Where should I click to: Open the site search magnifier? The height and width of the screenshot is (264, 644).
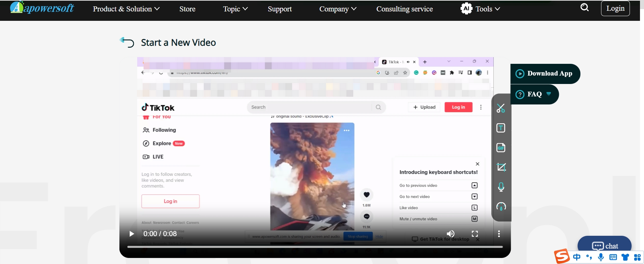pyautogui.click(x=585, y=7)
